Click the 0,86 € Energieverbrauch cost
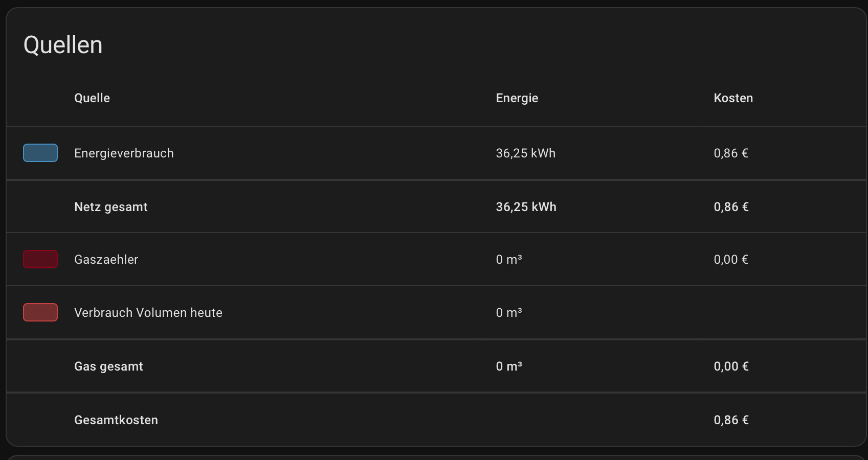 [731, 153]
